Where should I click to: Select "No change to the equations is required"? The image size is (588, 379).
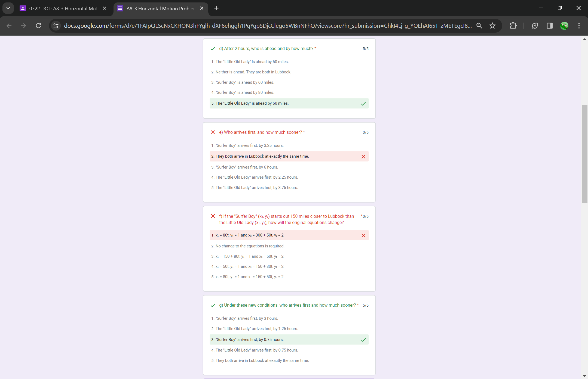click(x=250, y=246)
